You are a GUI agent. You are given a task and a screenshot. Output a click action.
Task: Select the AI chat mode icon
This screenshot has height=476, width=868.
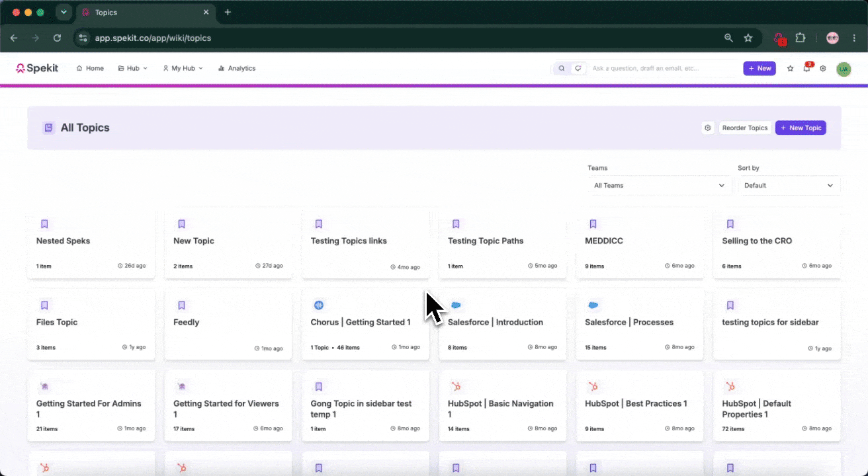tap(578, 68)
